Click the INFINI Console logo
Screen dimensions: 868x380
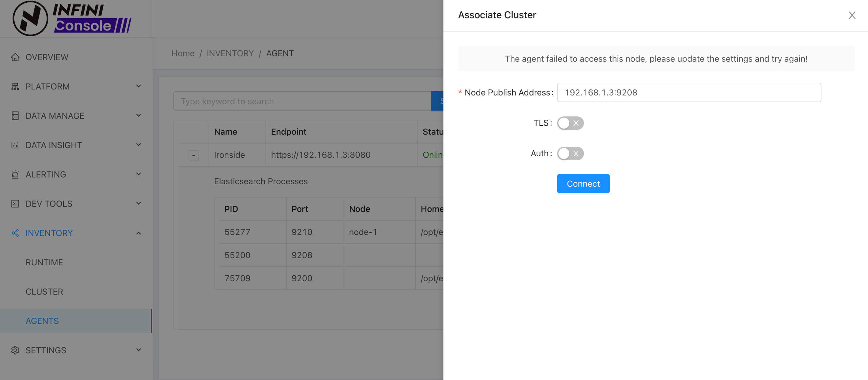point(72,19)
